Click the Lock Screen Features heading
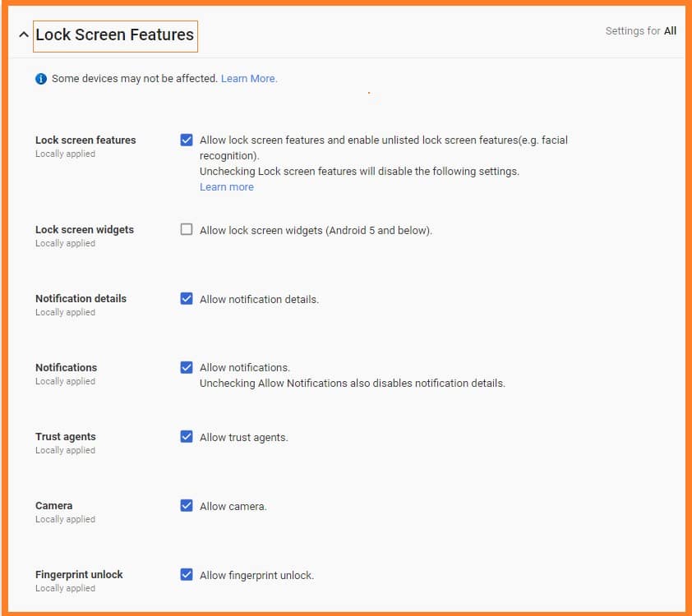 (115, 34)
